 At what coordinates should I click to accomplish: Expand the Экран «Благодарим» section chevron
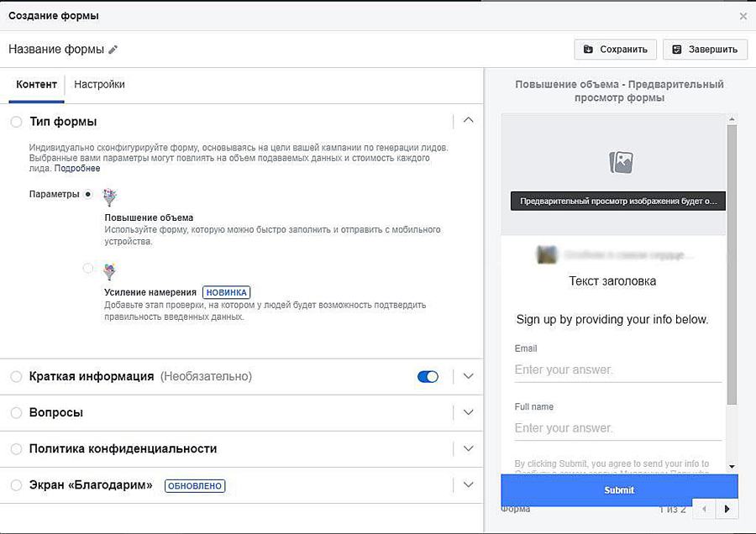469,485
